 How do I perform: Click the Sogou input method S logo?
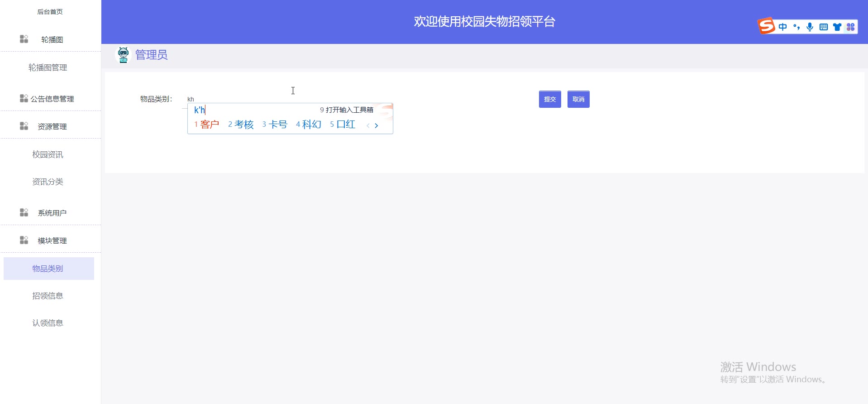pyautogui.click(x=766, y=26)
